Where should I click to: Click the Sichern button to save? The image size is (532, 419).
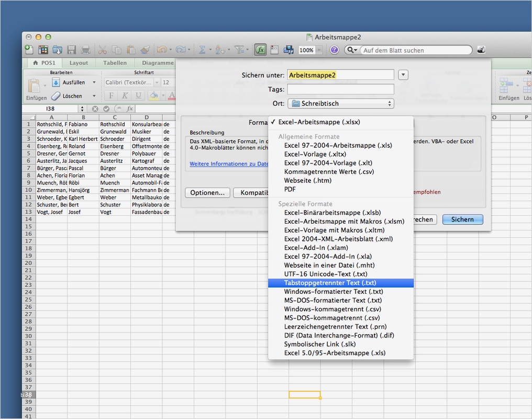[462, 219]
